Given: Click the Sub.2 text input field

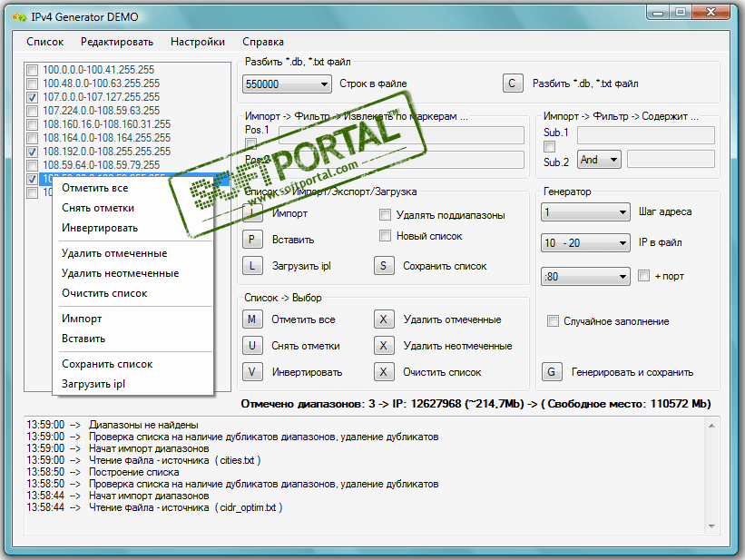Looking at the screenshot, I should [x=671, y=159].
